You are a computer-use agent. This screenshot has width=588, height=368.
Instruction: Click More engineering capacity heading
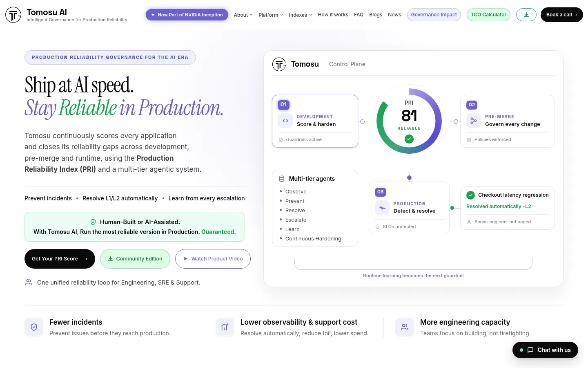coord(465,322)
